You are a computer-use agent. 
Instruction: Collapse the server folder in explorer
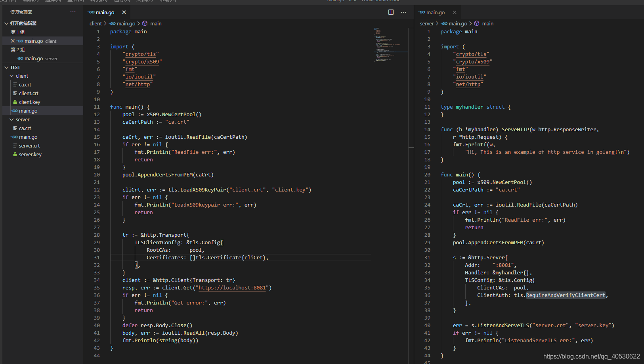11,119
